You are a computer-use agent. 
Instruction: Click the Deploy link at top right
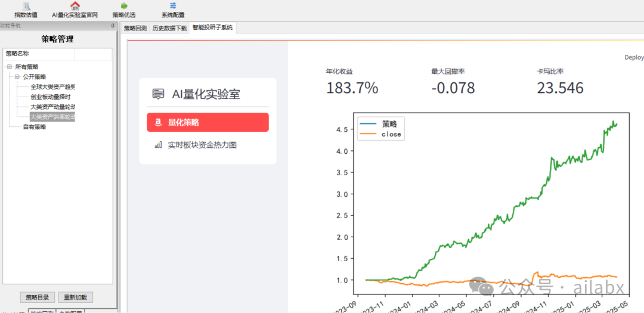[634, 57]
